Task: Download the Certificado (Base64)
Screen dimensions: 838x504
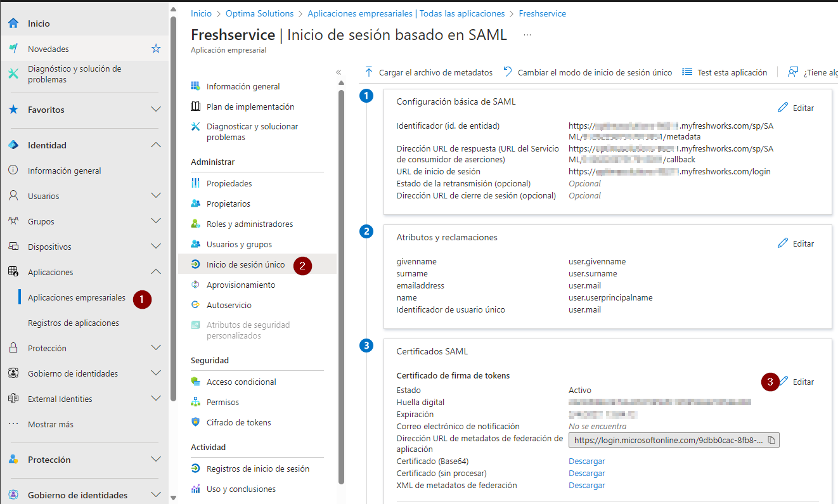Action: [x=586, y=461]
